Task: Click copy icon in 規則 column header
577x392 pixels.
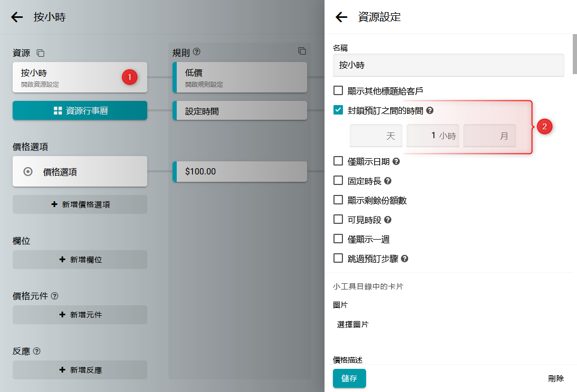Action: 302,51
